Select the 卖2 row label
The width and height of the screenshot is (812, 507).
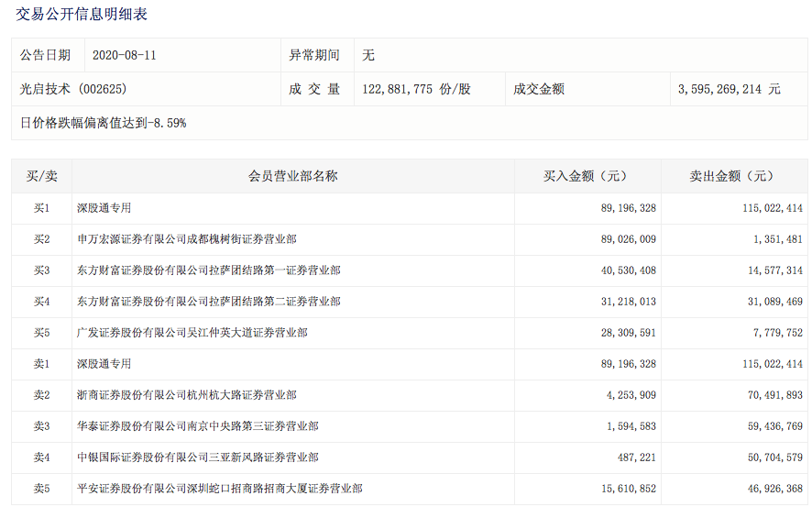pos(42,395)
